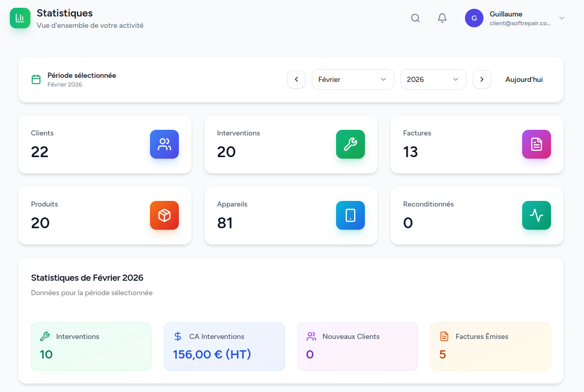Click the dollar icon on CA Interventions
This screenshot has height=392, width=584.
tap(178, 336)
